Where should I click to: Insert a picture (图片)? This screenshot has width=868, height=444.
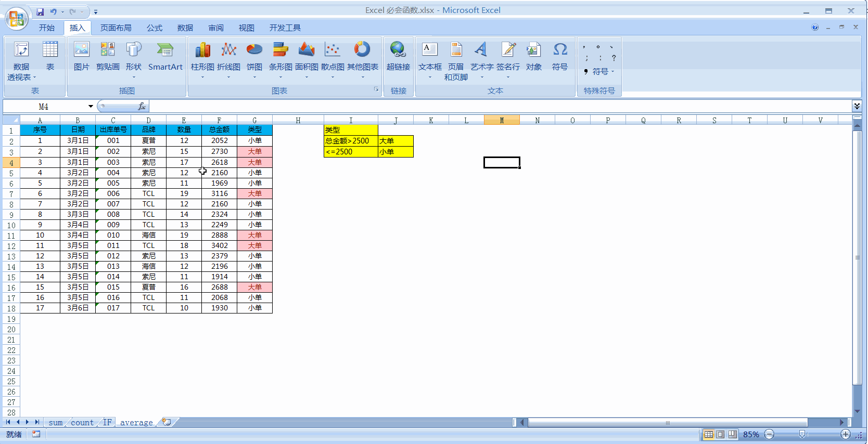82,56
